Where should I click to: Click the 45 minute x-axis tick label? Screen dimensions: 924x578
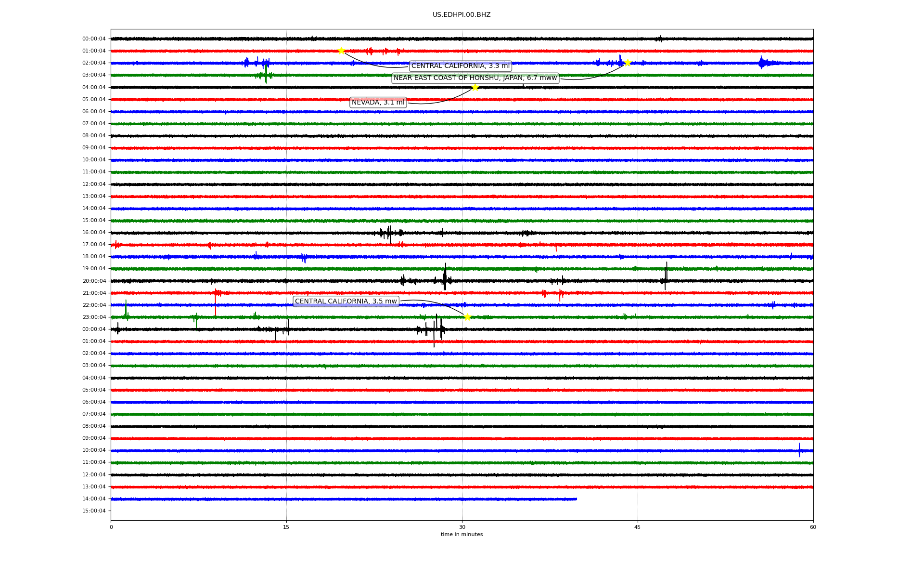(x=637, y=527)
